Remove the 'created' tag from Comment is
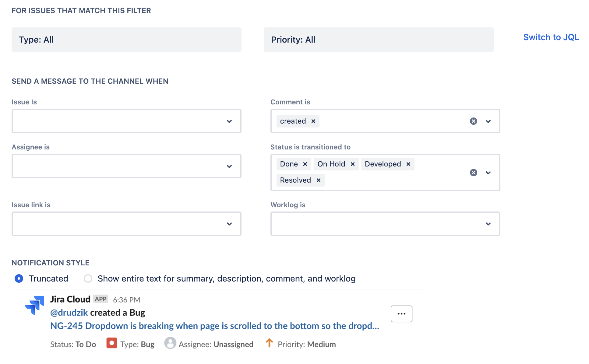Viewport: 589px width, 364px height. [313, 121]
